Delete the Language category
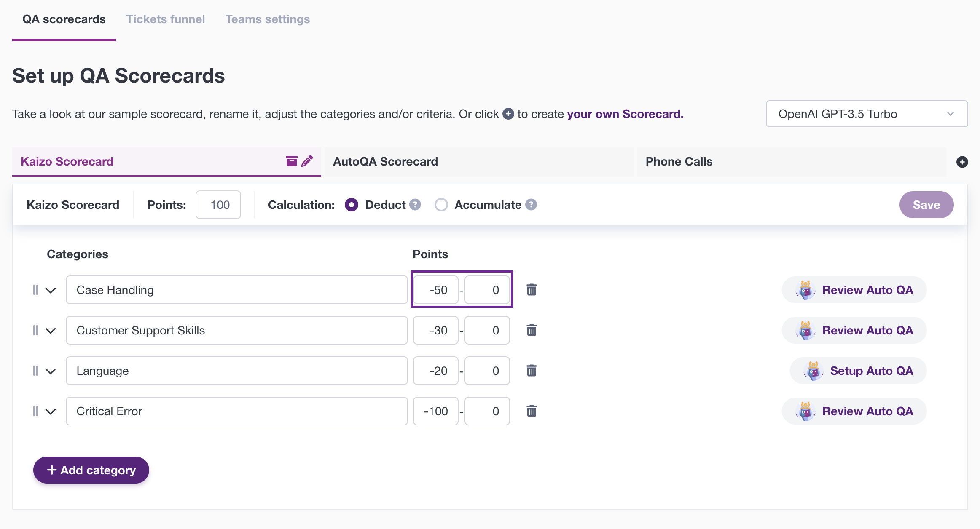 tap(532, 371)
